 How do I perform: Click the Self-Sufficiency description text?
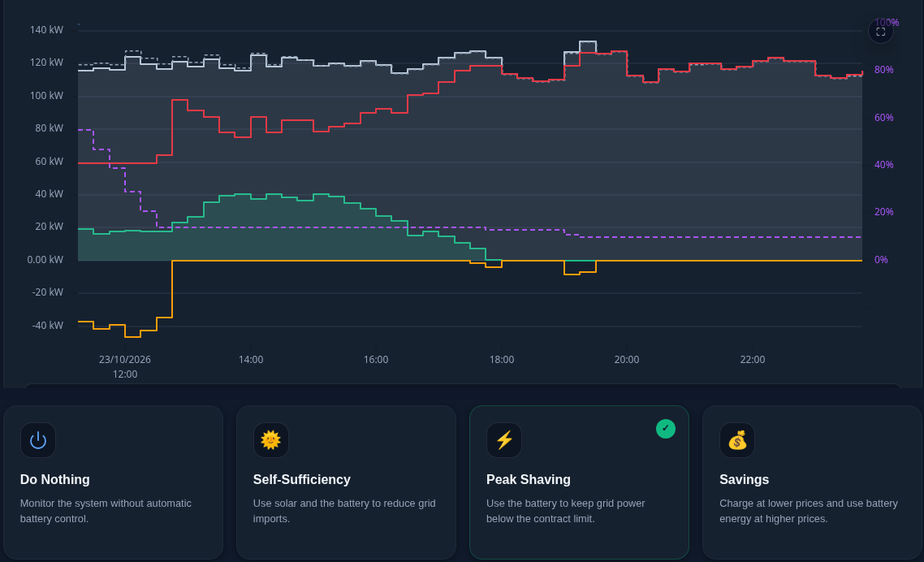(x=344, y=512)
